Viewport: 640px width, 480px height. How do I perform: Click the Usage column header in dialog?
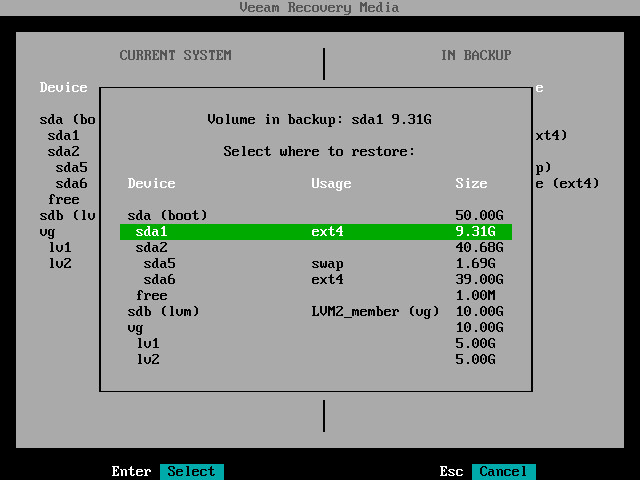point(331,184)
